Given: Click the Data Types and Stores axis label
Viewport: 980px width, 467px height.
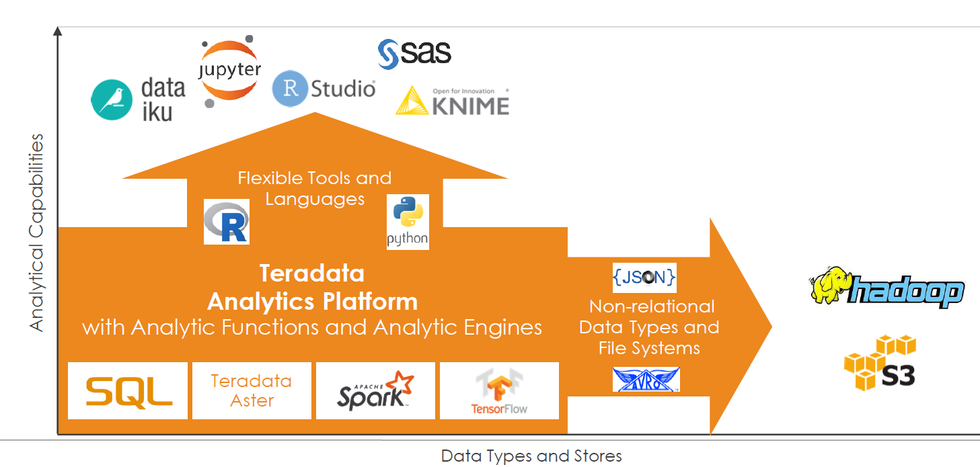Looking at the screenshot, I should point(531,456).
